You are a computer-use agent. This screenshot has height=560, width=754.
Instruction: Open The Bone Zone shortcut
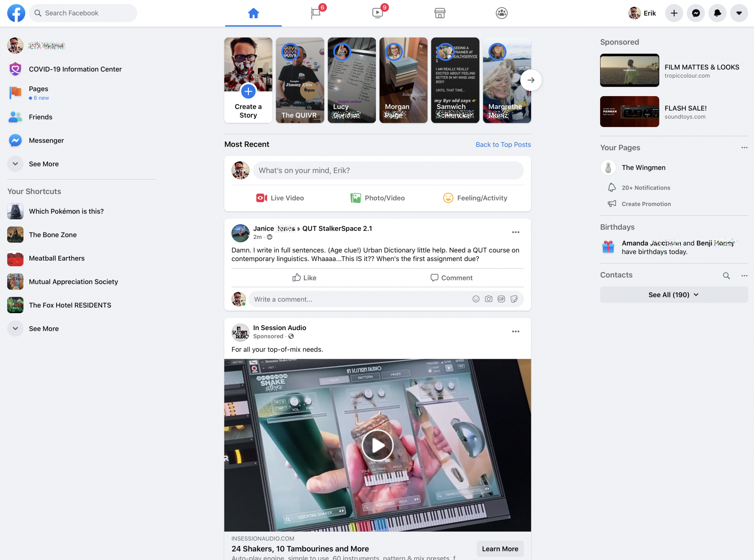(x=81, y=235)
